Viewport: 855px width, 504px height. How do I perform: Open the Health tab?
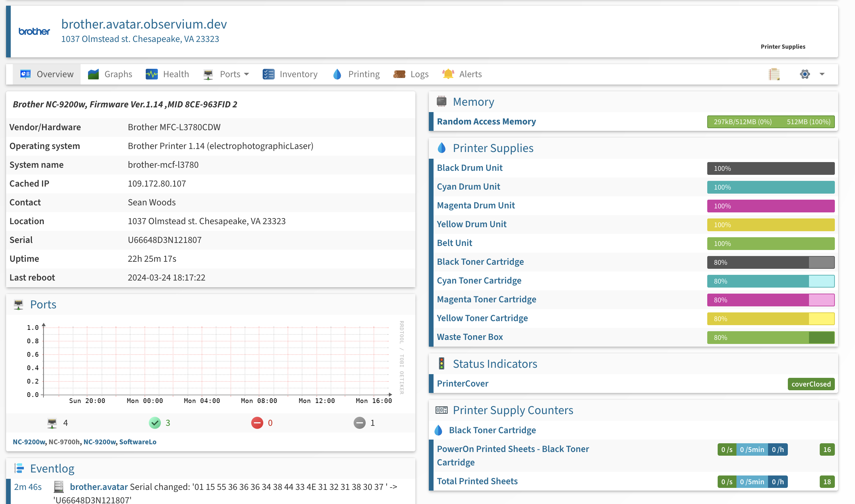[167, 74]
